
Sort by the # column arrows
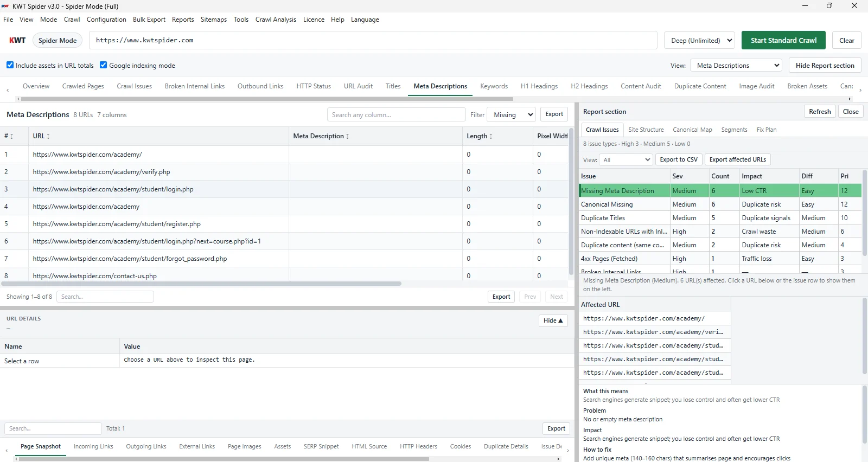coord(11,136)
